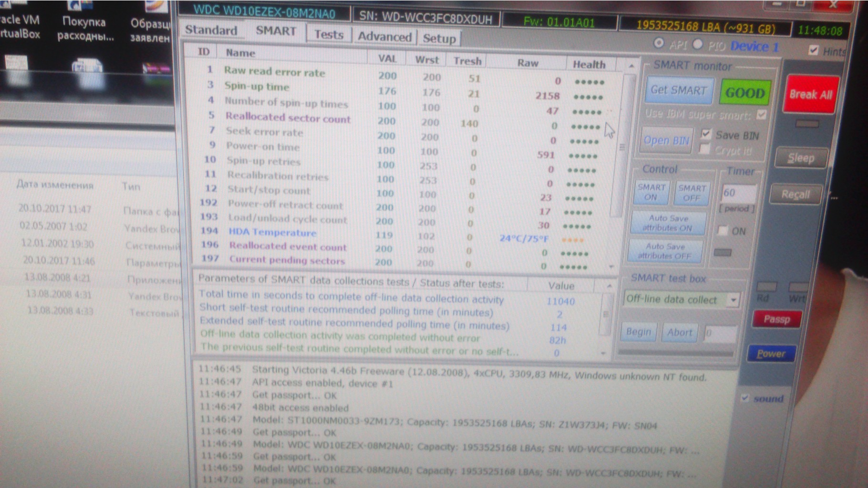Click Дата изменения column header in Explorer
Screen dimensions: 868x488
pyautogui.click(x=55, y=184)
